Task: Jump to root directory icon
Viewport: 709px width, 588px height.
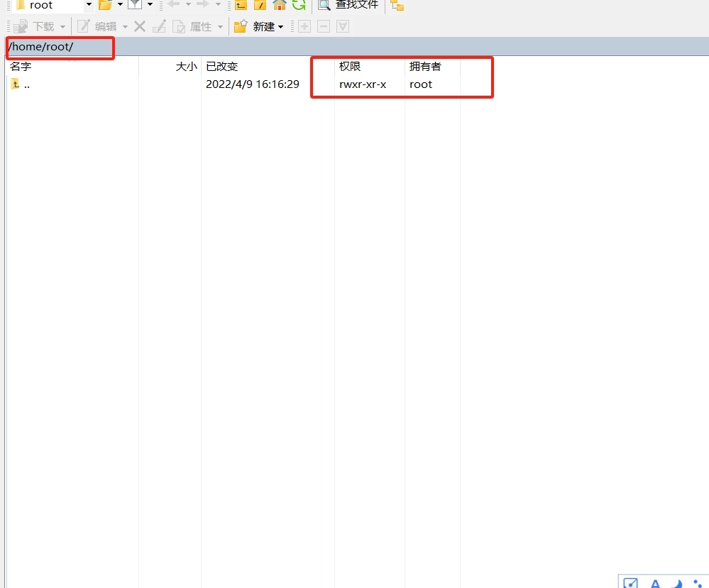Action: click(x=260, y=5)
